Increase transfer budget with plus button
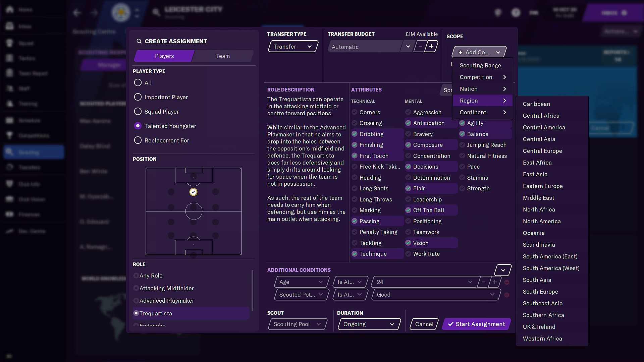Screen dimensions: 644x362 [431, 46]
